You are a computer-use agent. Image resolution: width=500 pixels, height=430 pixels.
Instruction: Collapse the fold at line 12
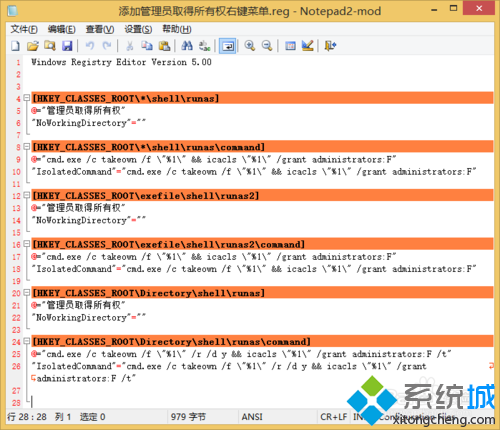tap(27, 195)
